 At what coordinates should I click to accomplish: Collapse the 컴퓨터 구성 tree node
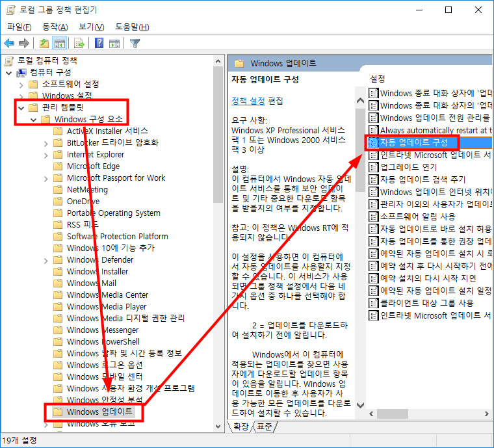9,72
